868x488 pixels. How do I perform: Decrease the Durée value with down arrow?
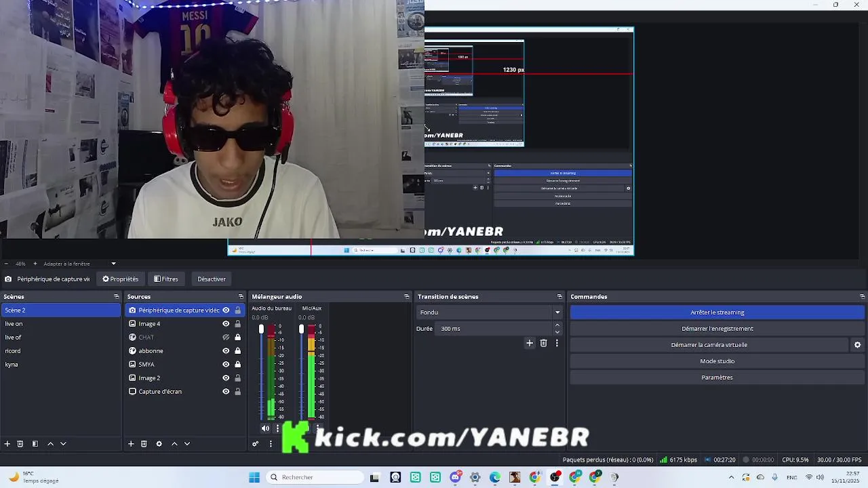click(x=557, y=332)
